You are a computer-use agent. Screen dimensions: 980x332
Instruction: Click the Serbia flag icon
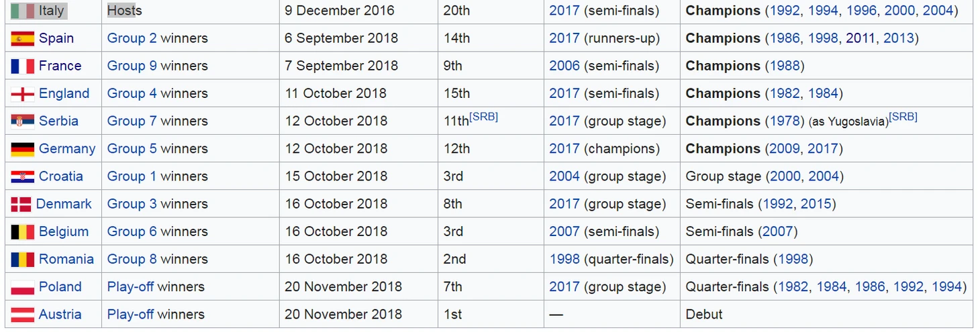click(22, 121)
